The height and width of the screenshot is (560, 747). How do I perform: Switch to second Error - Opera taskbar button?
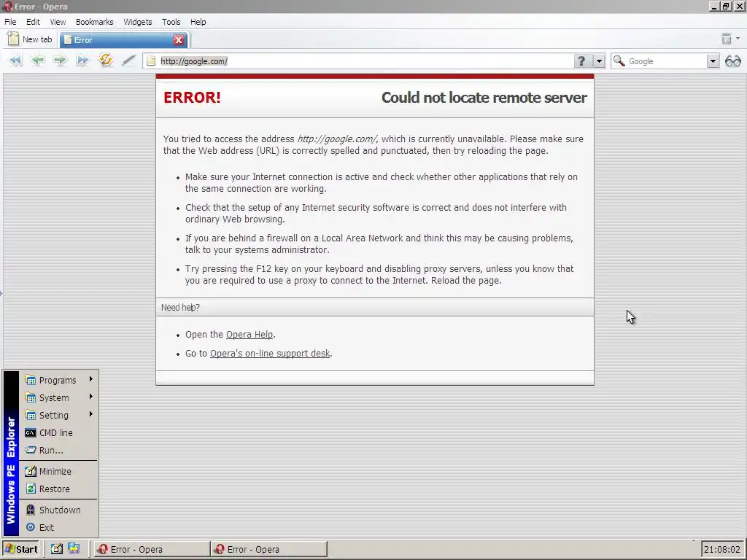coord(269,549)
